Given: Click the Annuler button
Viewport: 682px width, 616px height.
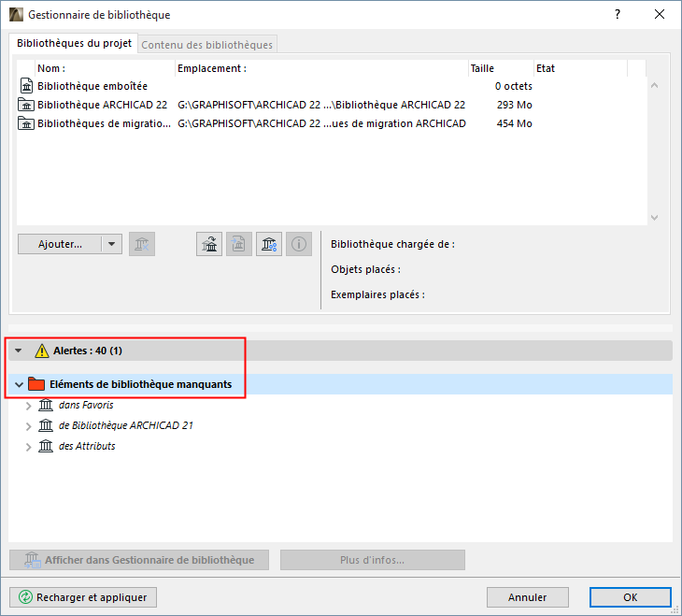Looking at the screenshot, I should pyautogui.click(x=528, y=597).
